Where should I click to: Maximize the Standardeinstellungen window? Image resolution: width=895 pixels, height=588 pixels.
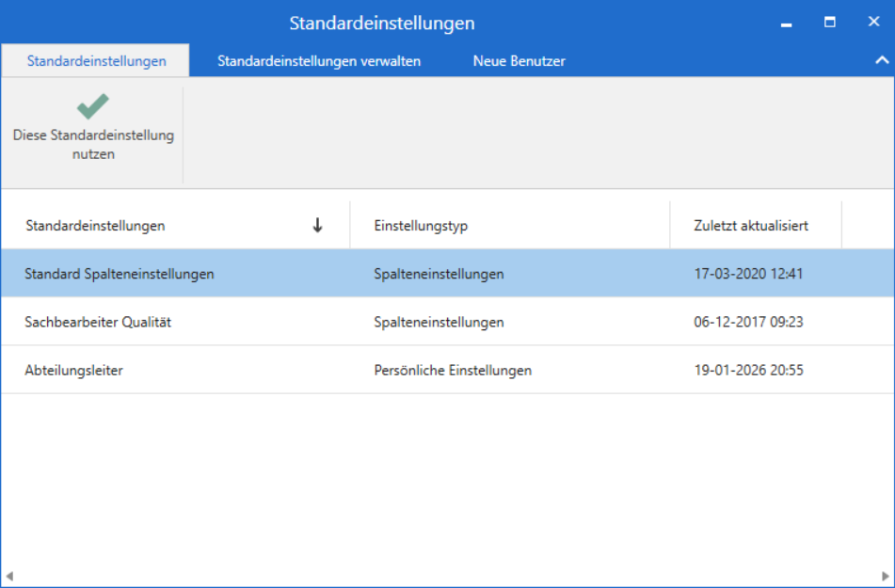point(830,22)
